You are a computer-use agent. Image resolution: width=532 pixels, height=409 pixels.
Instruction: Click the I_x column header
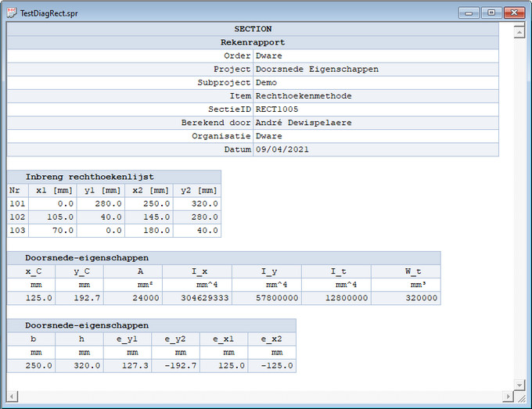(x=199, y=271)
